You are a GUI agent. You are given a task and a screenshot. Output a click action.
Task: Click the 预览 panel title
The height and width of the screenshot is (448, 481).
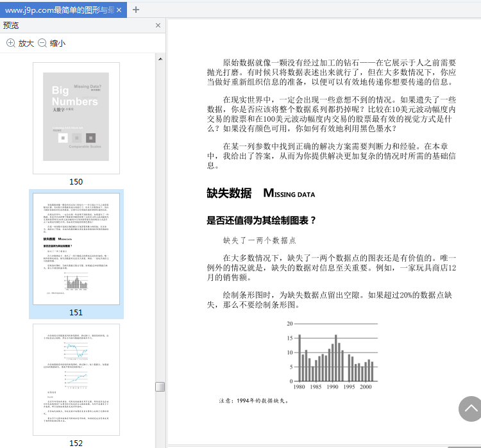click(x=12, y=26)
